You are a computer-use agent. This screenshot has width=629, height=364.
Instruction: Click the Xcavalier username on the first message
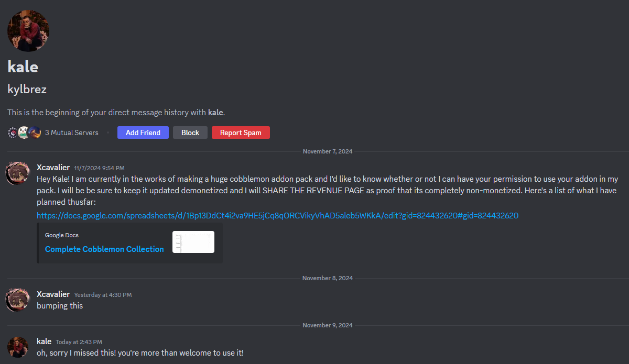pyautogui.click(x=53, y=168)
